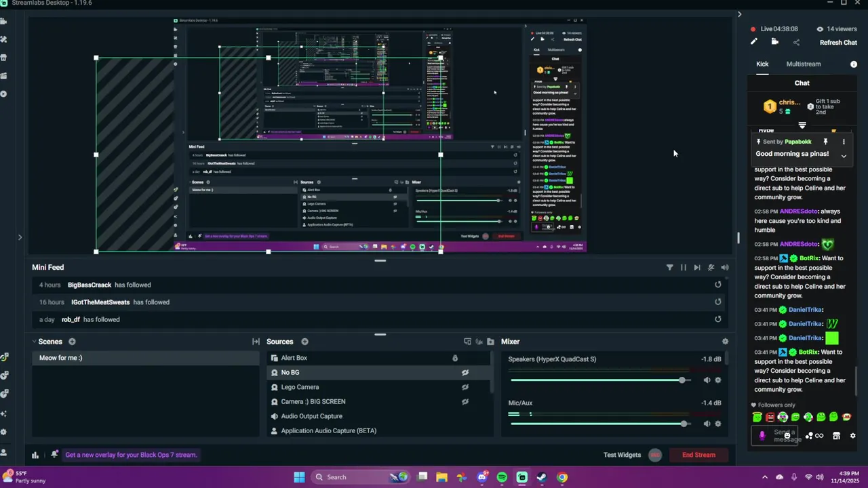Viewport: 868px width, 488px height.
Task: Mute Speakers (HyperX QuadCast S)
Action: [x=707, y=380]
